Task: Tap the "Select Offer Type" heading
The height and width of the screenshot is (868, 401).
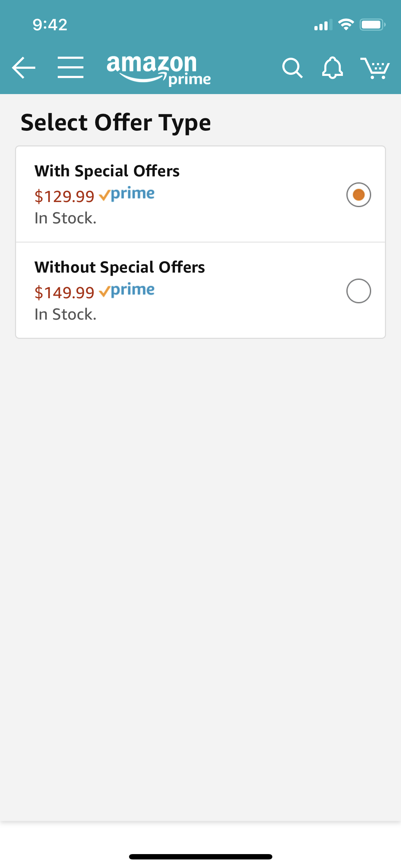Action: [116, 123]
